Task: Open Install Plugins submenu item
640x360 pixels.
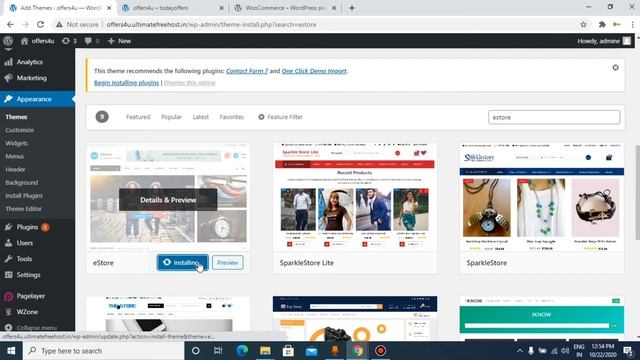Action: pyautogui.click(x=24, y=196)
